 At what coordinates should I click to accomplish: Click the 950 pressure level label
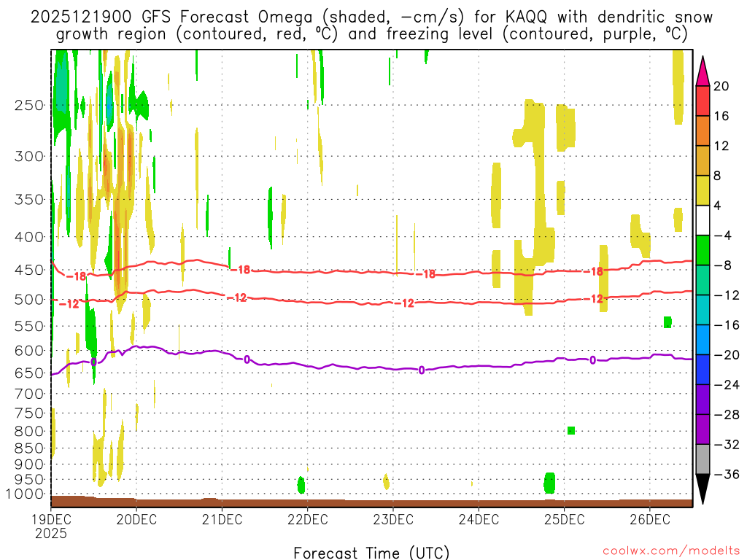tap(29, 480)
